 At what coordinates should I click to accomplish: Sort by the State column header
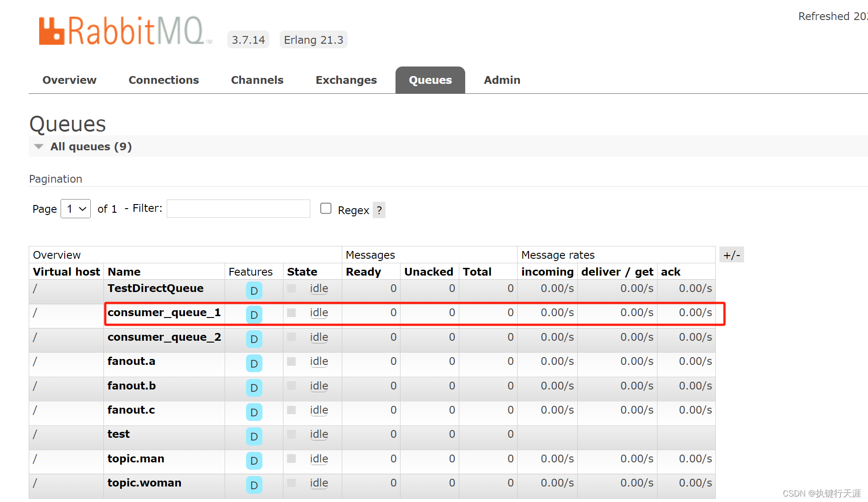302,272
